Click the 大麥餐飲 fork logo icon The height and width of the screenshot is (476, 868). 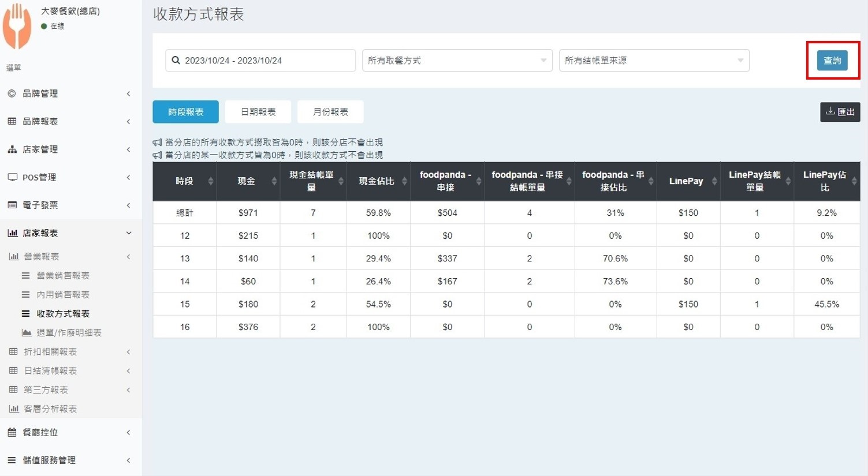(17, 26)
